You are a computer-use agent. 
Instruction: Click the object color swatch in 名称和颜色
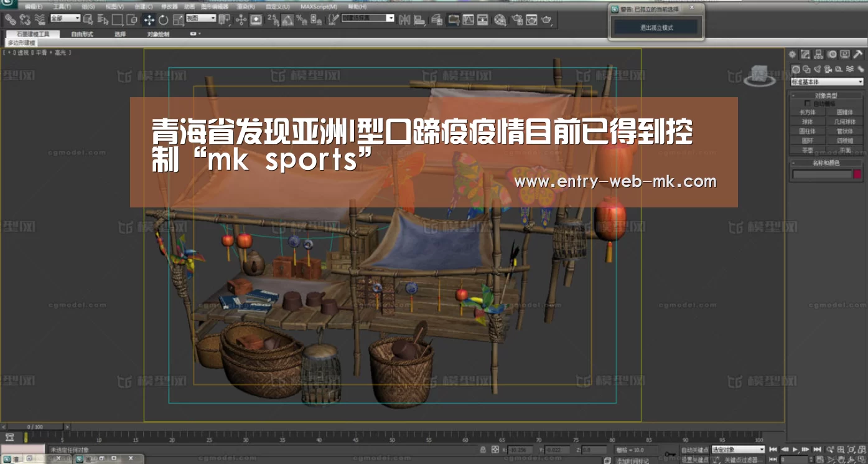(x=857, y=175)
